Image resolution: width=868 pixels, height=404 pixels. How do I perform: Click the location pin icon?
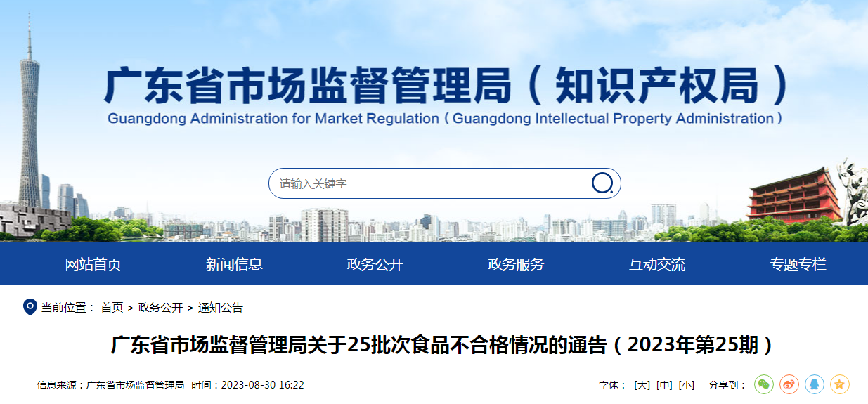click(30, 307)
